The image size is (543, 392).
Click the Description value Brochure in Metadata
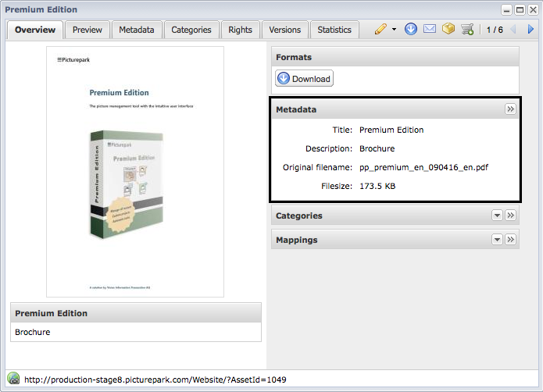click(x=377, y=149)
